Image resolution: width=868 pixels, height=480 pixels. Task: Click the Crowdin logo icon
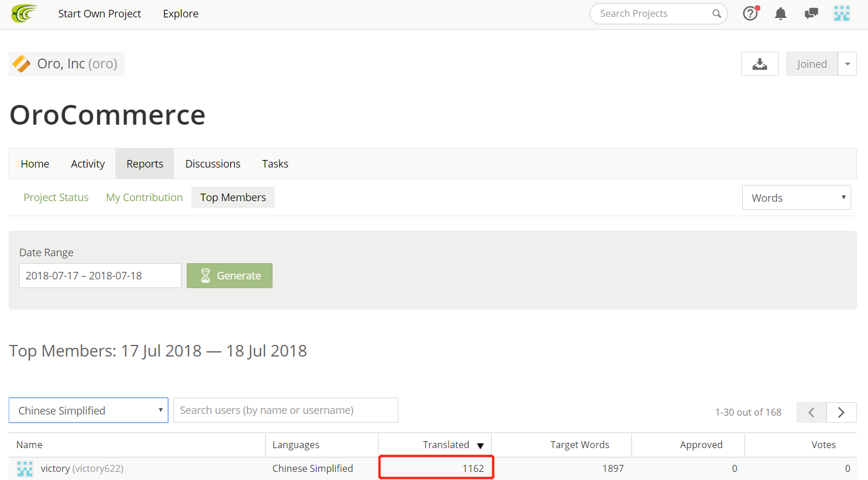[24, 13]
